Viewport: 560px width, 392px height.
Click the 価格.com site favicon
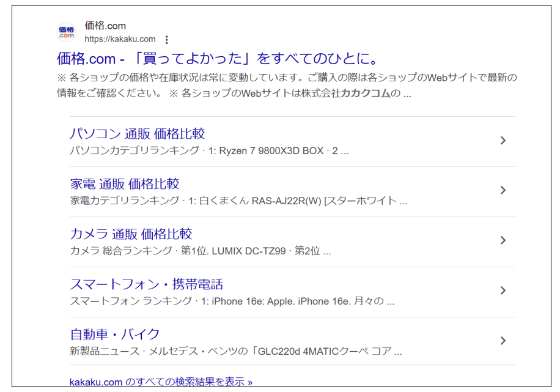tap(67, 32)
